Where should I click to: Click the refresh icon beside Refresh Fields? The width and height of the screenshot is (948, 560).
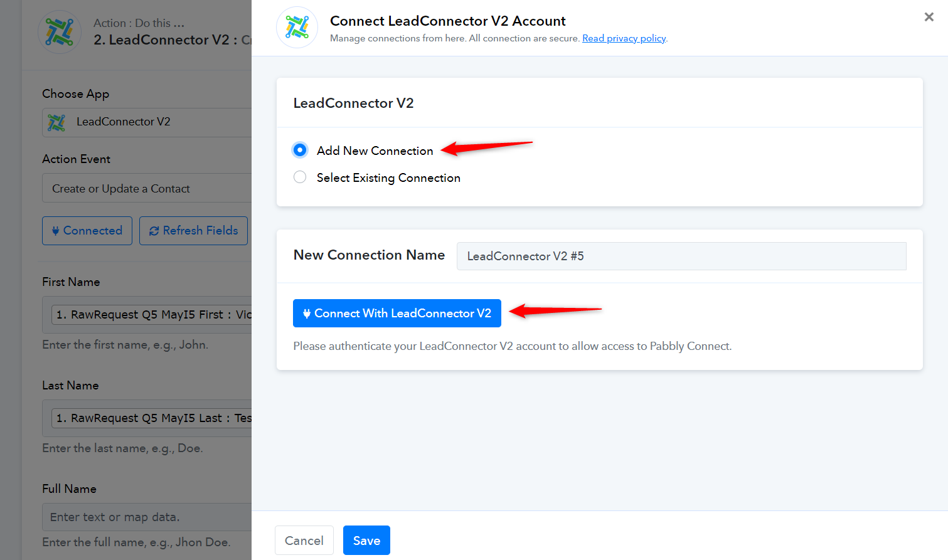(154, 231)
